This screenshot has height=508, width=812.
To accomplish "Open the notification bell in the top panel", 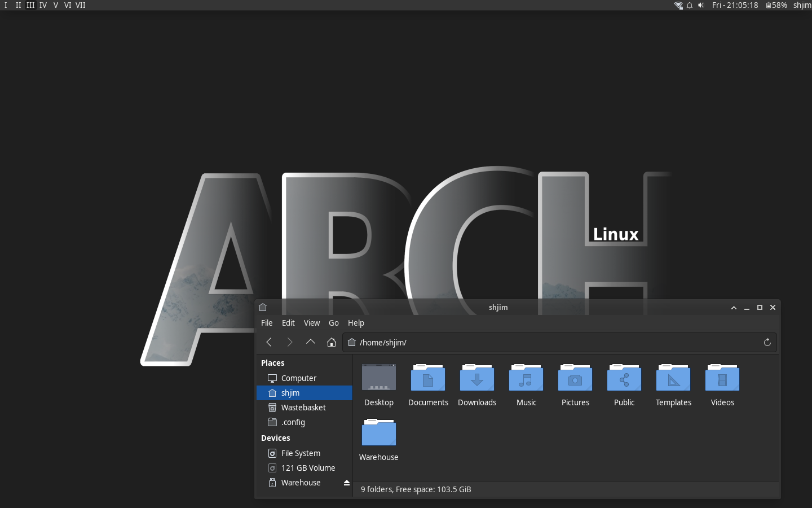I will (x=690, y=5).
